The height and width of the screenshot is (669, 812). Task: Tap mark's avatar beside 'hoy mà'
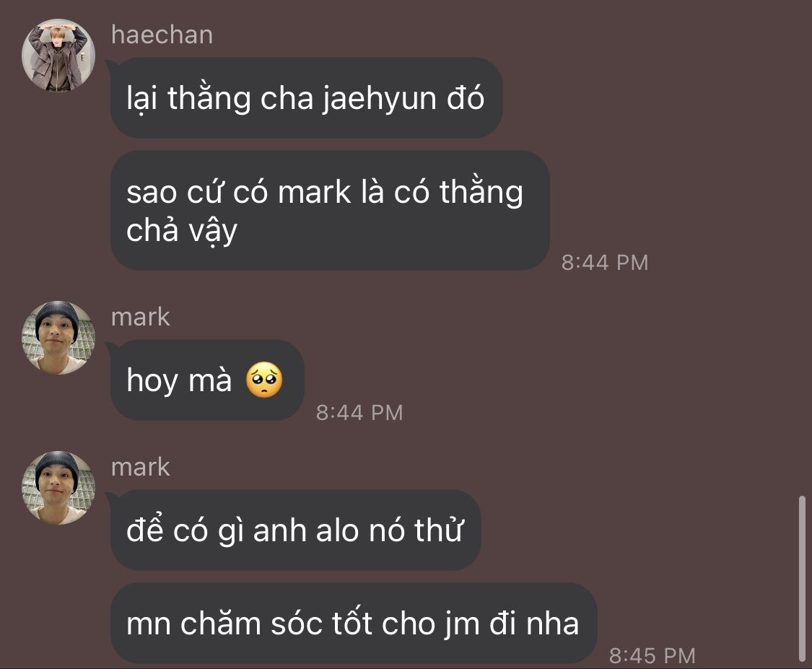(x=58, y=338)
